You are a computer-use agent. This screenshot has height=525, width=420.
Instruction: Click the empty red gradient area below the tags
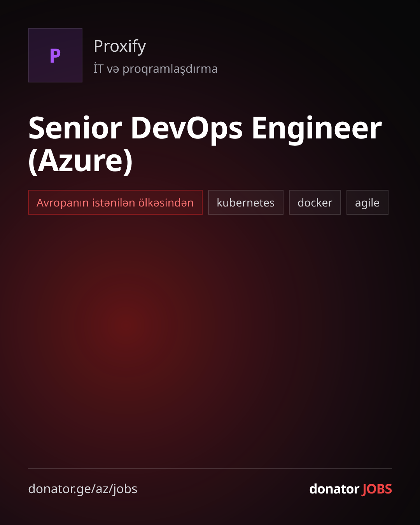coord(210,338)
